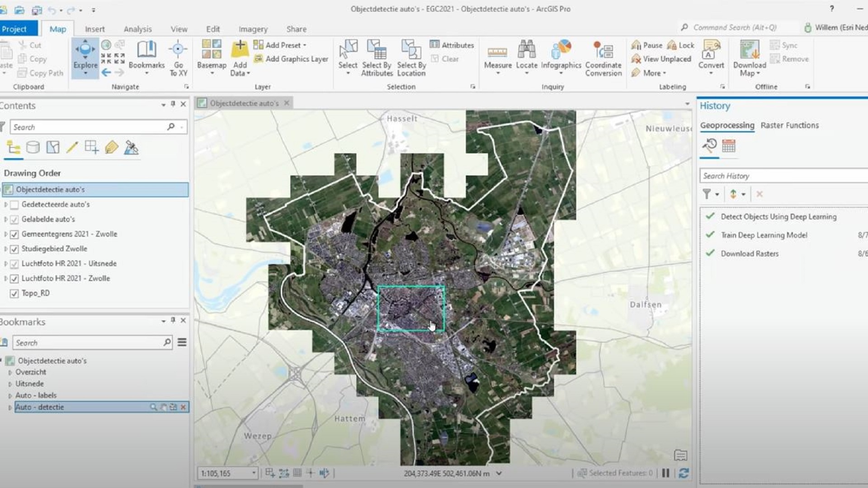The height and width of the screenshot is (488, 868).
Task: Open the Imagery ribbon tab
Action: [x=253, y=29]
